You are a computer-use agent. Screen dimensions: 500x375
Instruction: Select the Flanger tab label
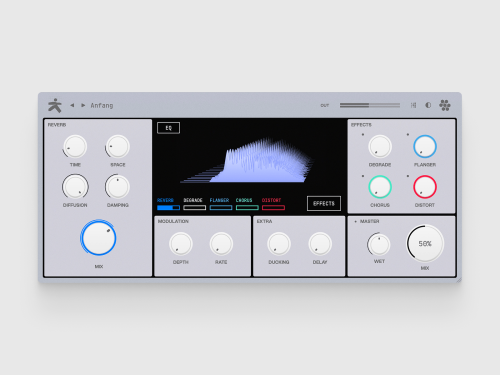(x=219, y=200)
